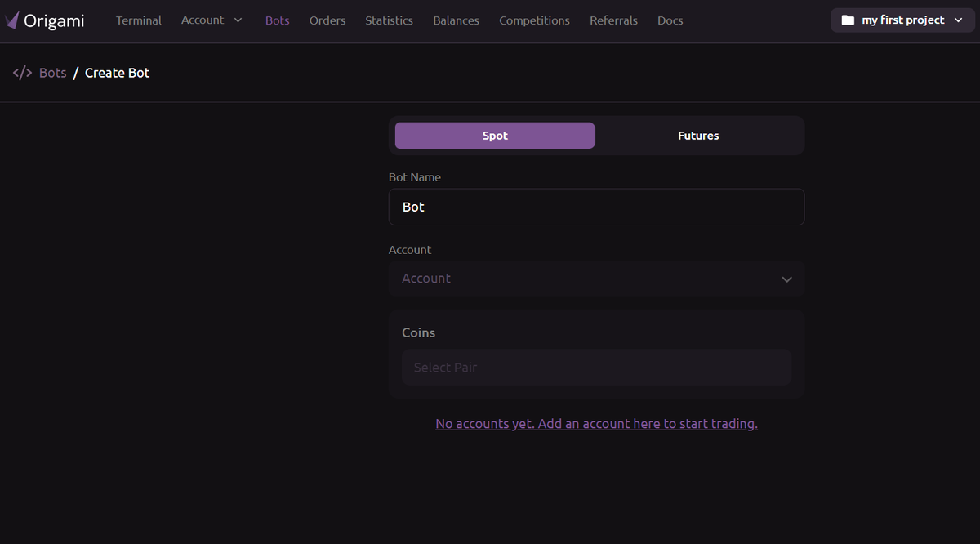Click the add an account link

coord(595,423)
